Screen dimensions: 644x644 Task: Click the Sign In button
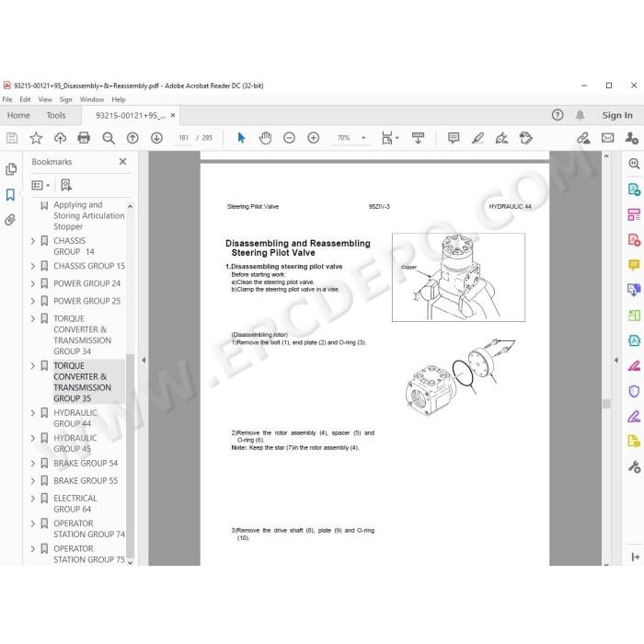pos(617,115)
